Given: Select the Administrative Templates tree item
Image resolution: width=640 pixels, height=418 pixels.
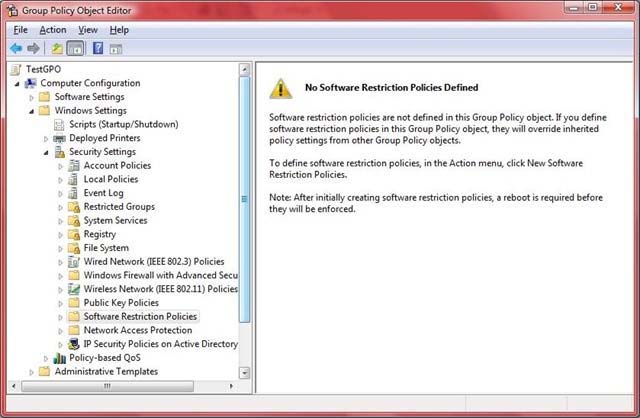Looking at the screenshot, I should (106, 371).
